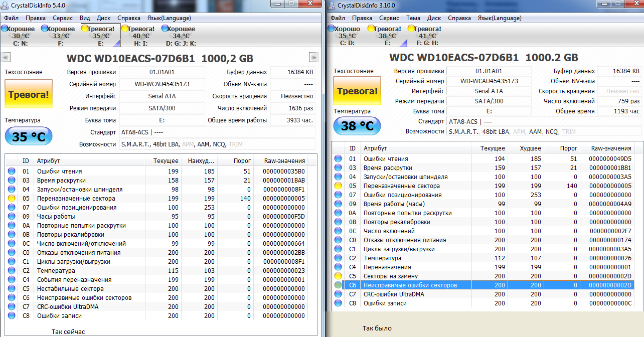Open Язык(Language) menu in CrystalDiskInfo 5.4.0
Screen dimensions: 644x337
pos(169,18)
